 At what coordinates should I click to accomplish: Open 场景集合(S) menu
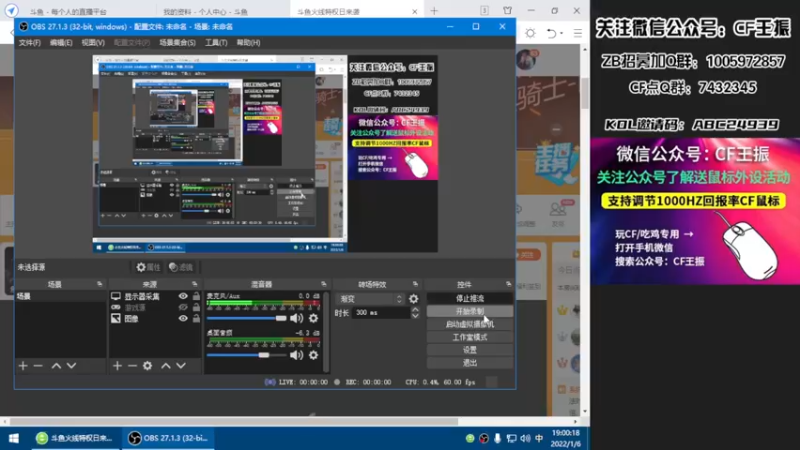pyautogui.click(x=177, y=43)
